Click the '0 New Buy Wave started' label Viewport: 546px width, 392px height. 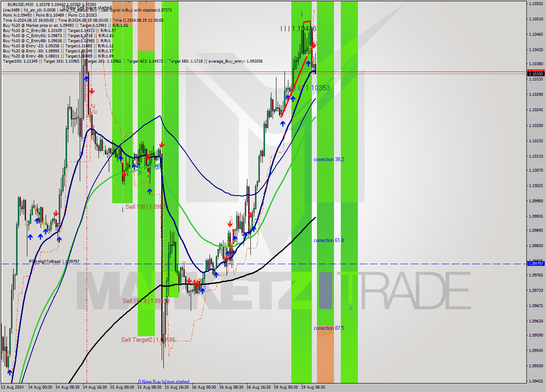(164, 382)
